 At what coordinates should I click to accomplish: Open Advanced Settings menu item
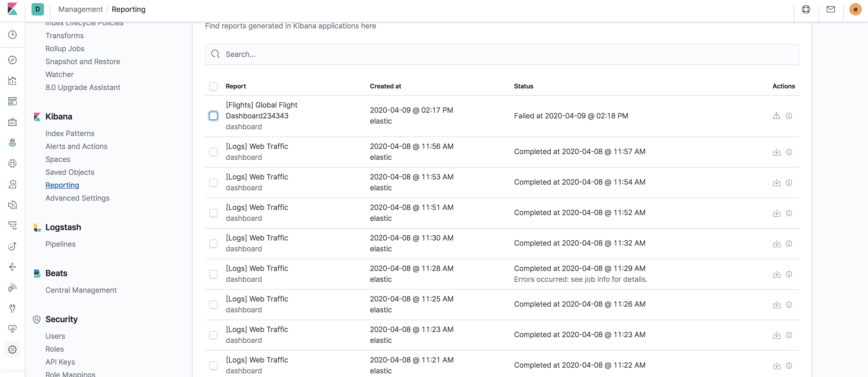coord(78,198)
